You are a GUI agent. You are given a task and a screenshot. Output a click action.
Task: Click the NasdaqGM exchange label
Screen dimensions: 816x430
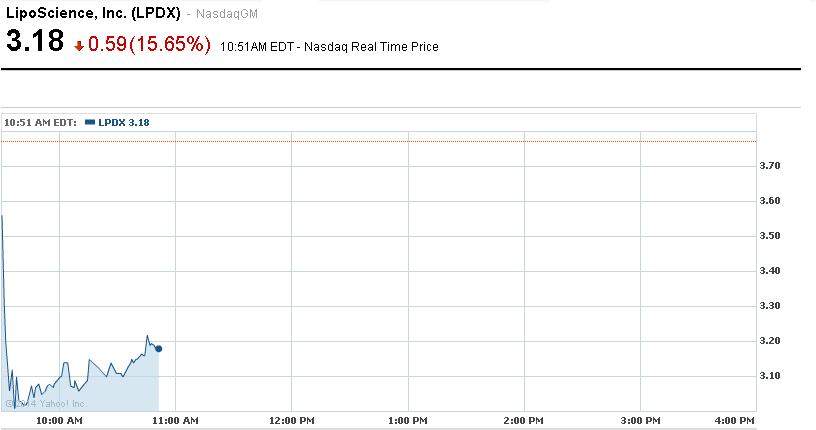click(x=220, y=15)
